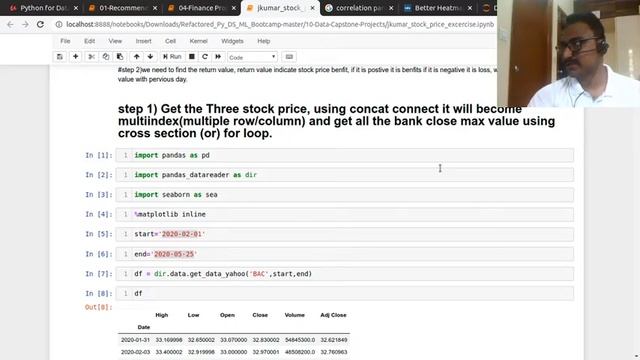The height and width of the screenshot is (360, 640).
Task: Click the site information icon in address bar
Action: (59, 24)
